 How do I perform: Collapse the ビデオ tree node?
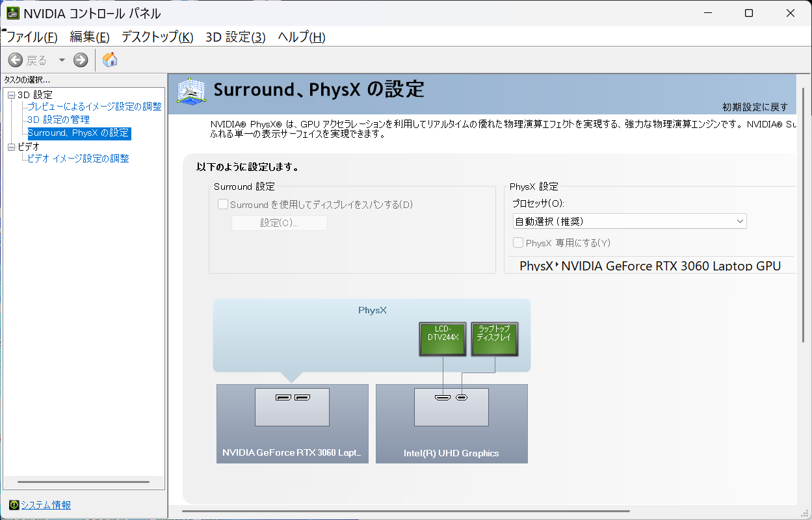[x=11, y=147]
